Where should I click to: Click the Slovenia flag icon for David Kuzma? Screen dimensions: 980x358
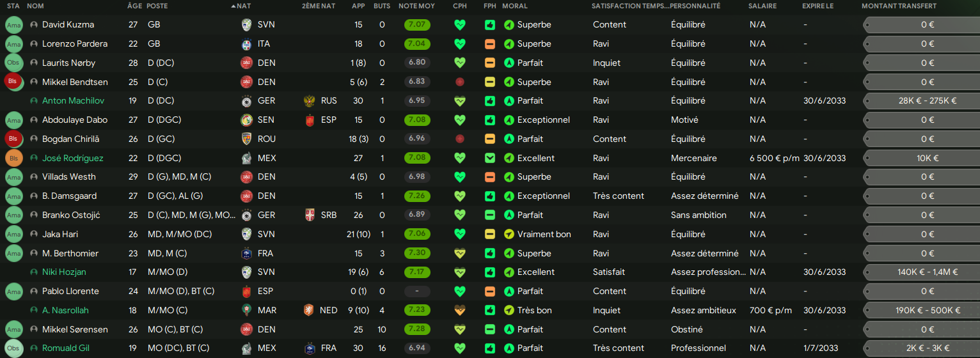tap(246, 25)
